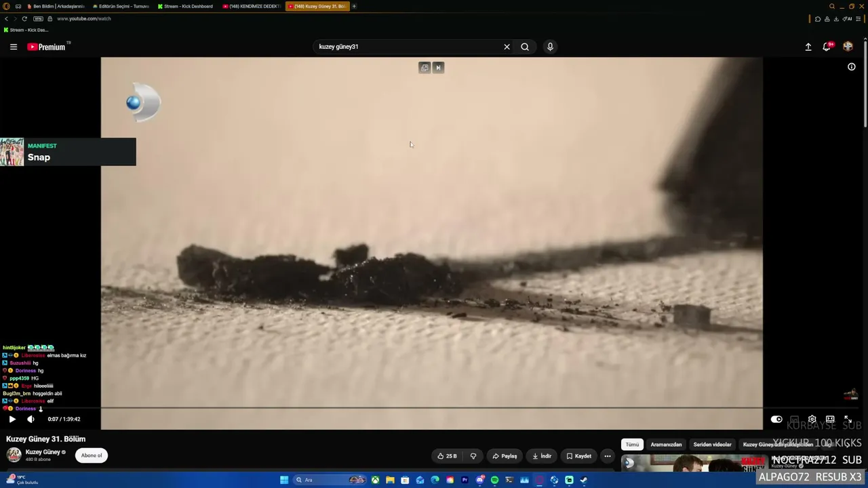Screen dimensions: 868x488
Task: Go back in browser history
Action: 7,19
